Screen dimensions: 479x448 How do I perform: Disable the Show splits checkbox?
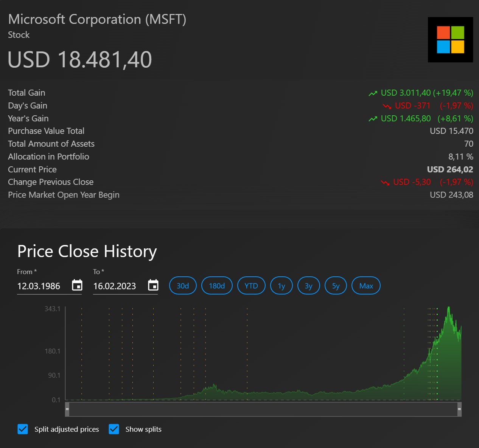(x=114, y=429)
